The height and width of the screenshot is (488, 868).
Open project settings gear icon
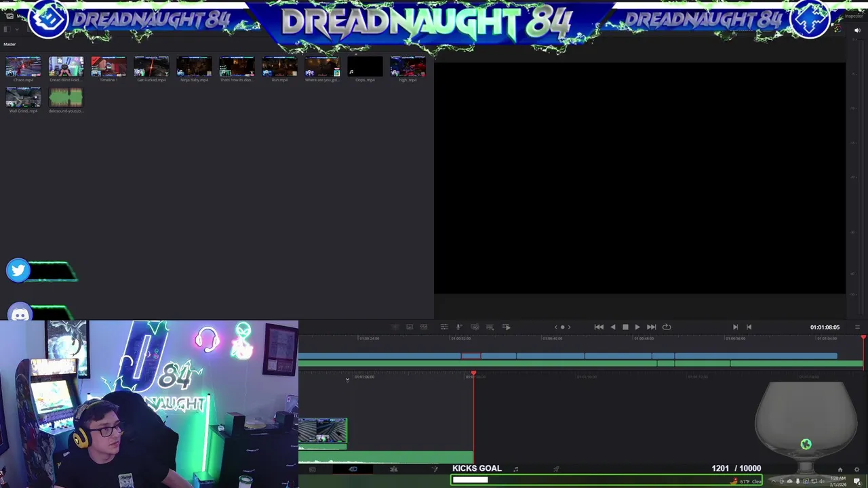[x=856, y=470]
